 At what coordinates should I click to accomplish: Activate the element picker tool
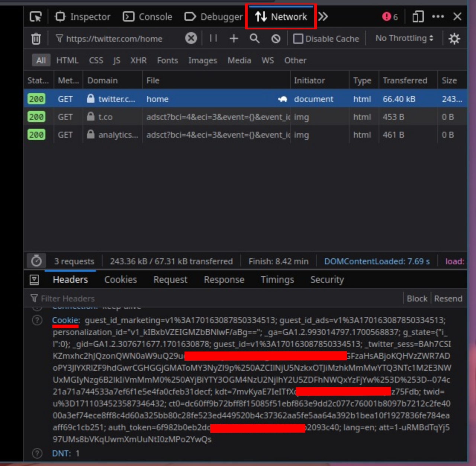[x=36, y=17]
